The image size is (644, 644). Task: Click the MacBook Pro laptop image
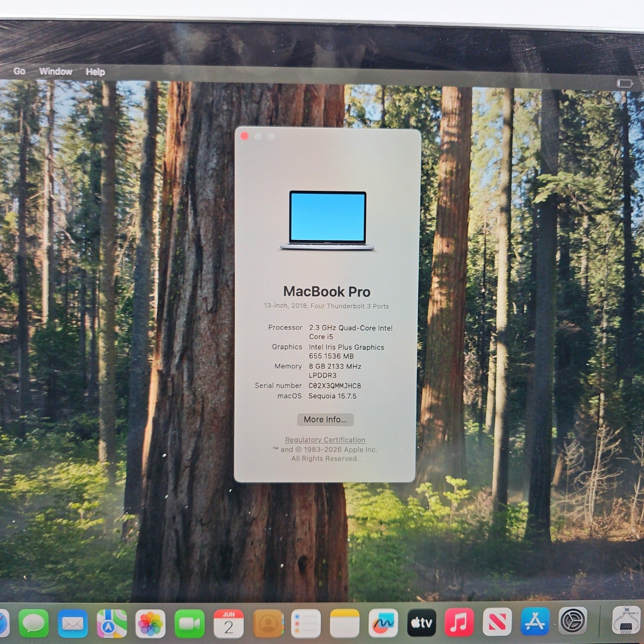click(327, 221)
